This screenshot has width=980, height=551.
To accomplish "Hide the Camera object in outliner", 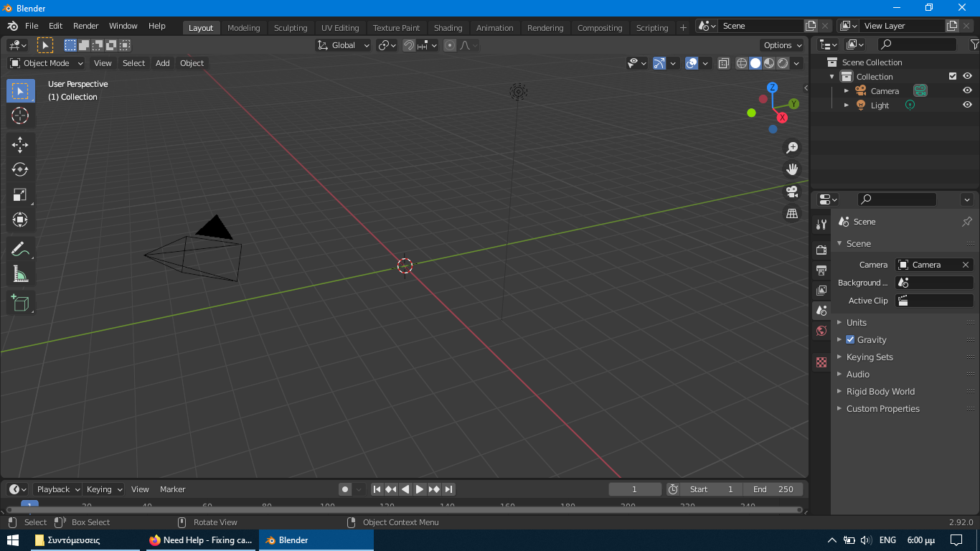I will 967,90.
